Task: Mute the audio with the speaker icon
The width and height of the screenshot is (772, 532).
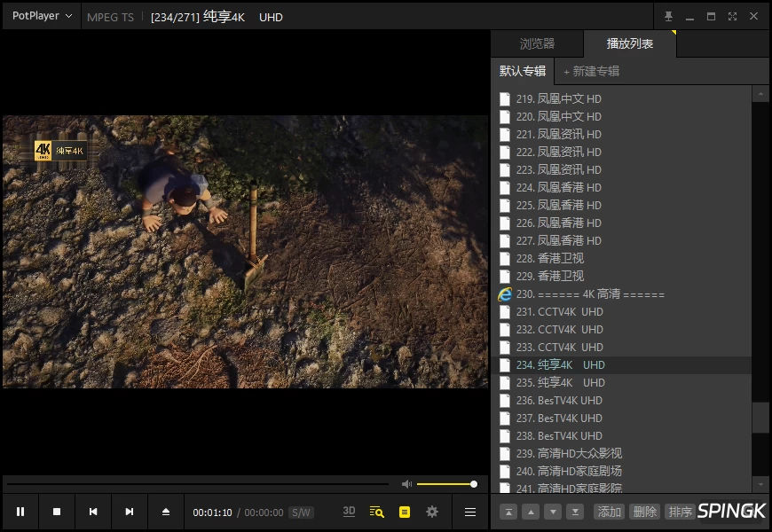Action: pyautogui.click(x=406, y=484)
